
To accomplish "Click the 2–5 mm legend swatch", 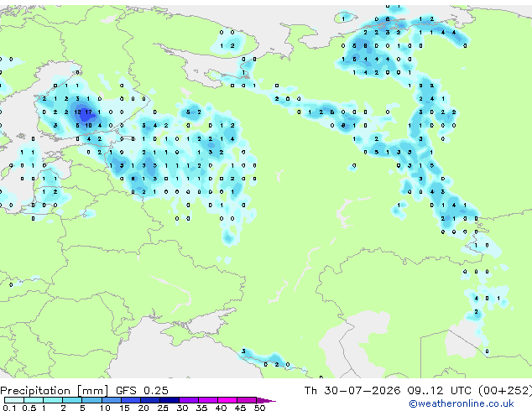I will point(72,400).
